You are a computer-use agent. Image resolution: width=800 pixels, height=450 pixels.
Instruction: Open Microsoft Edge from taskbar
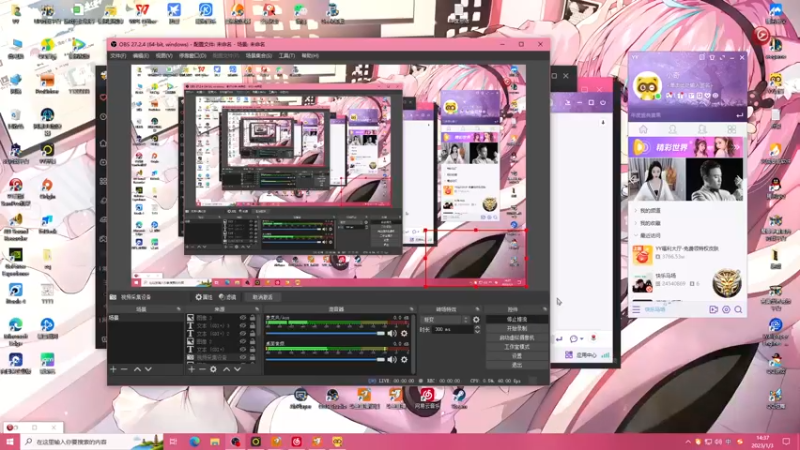coord(194,441)
